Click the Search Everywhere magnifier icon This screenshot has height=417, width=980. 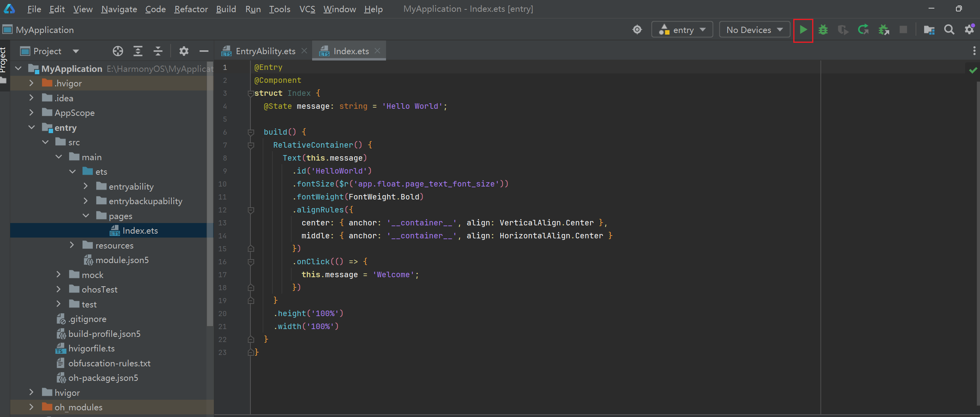point(949,30)
